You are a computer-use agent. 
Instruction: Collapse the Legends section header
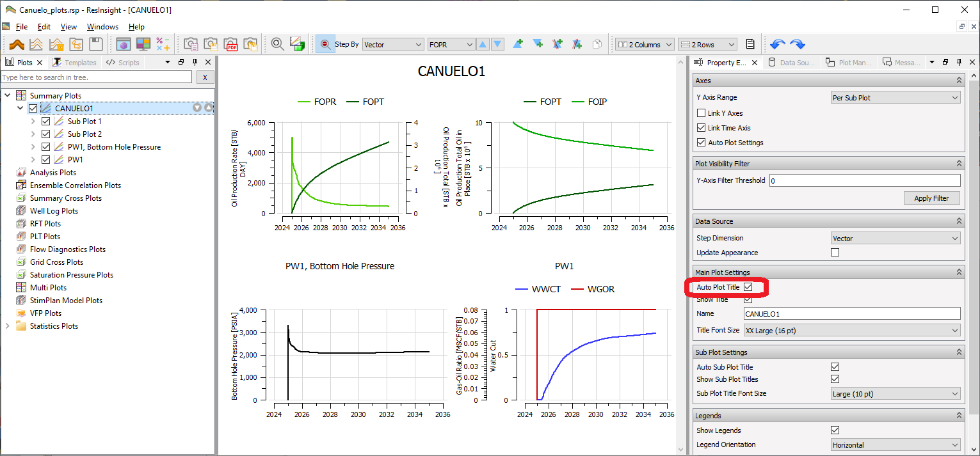point(958,415)
